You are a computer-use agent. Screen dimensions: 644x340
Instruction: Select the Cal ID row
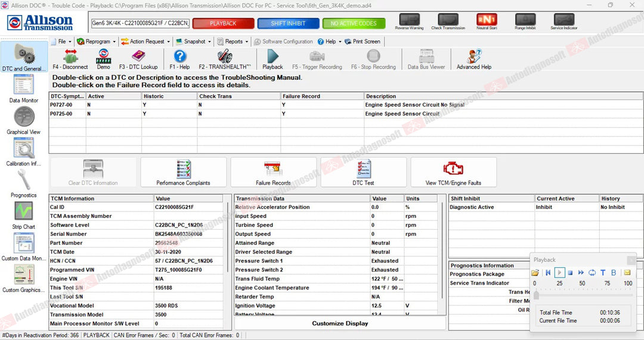[137, 207]
